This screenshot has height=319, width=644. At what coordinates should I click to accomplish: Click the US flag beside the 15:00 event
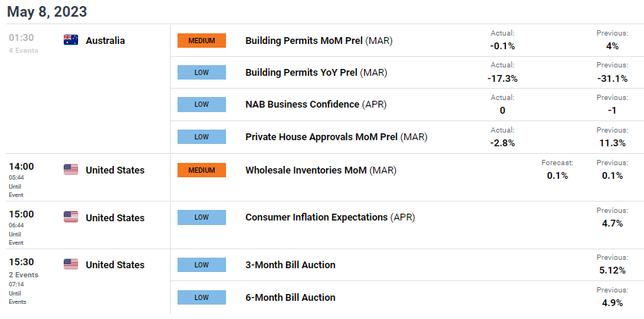(x=71, y=217)
